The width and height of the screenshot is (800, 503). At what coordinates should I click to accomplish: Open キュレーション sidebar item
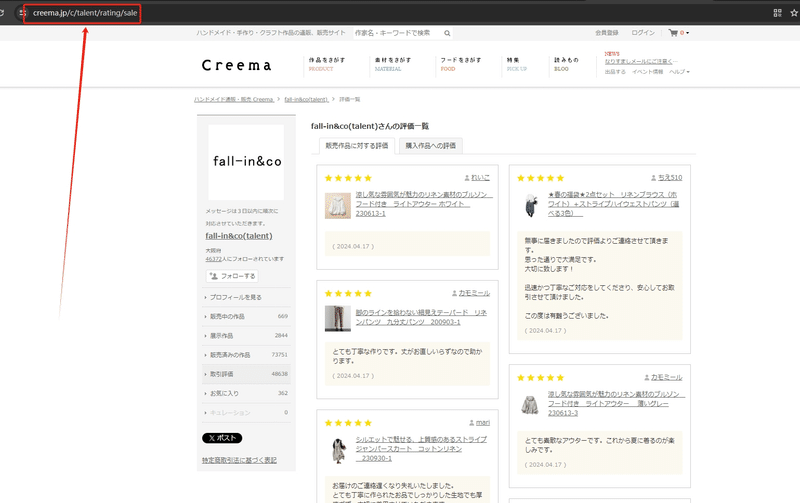[x=246, y=413]
